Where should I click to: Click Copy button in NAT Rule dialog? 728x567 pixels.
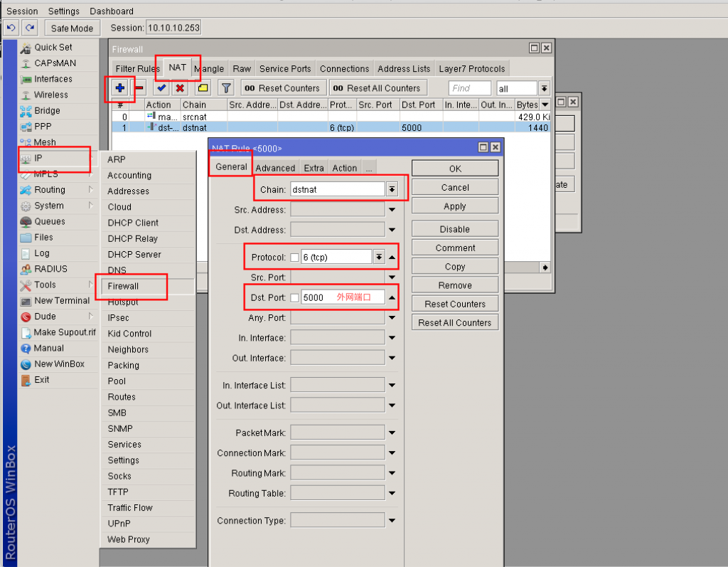point(455,267)
